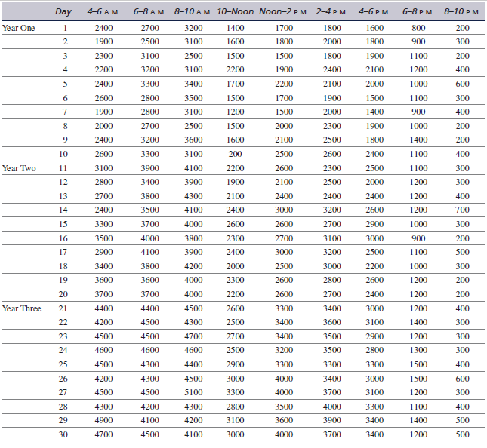This screenshot has width=487, height=448.
Task: Select Day 23's 8–10 A.M. value 4700
Action: click(x=193, y=336)
